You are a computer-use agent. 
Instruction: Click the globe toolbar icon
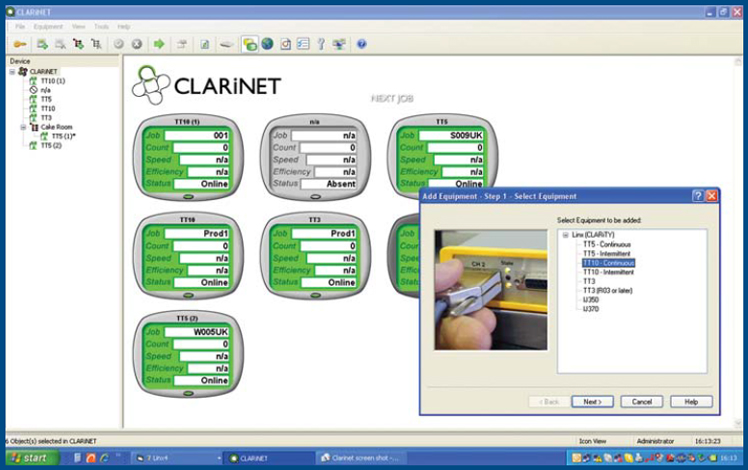coord(267,44)
